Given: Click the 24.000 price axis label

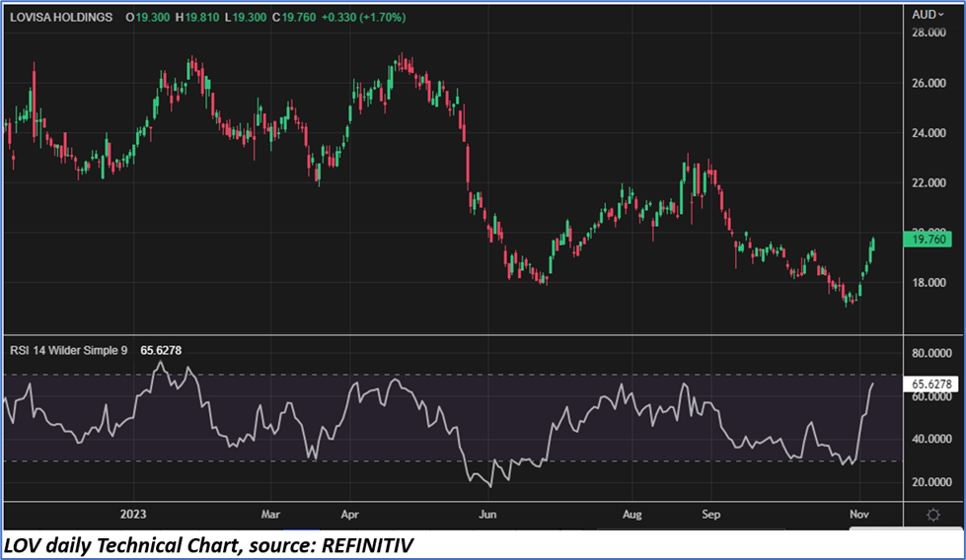Looking at the screenshot, I should [x=929, y=133].
